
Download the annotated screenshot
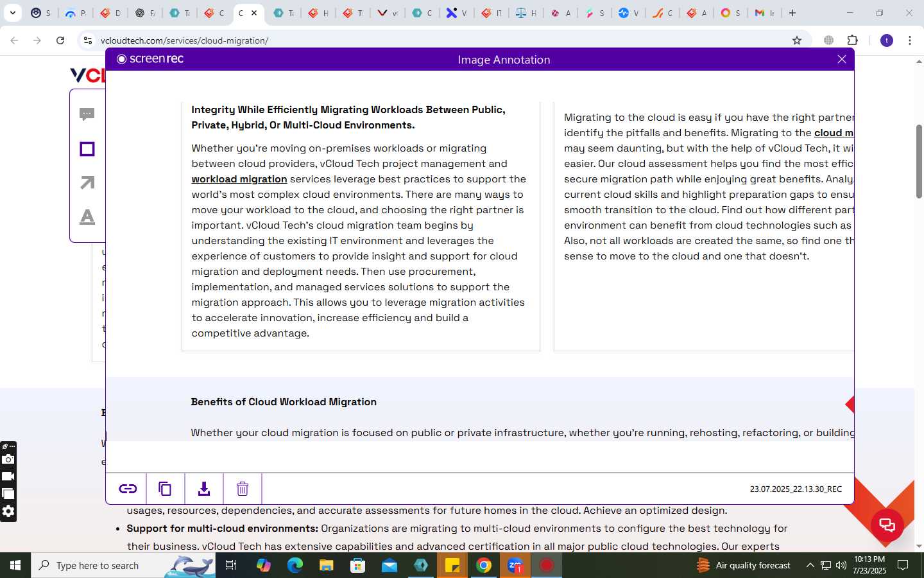click(204, 489)
